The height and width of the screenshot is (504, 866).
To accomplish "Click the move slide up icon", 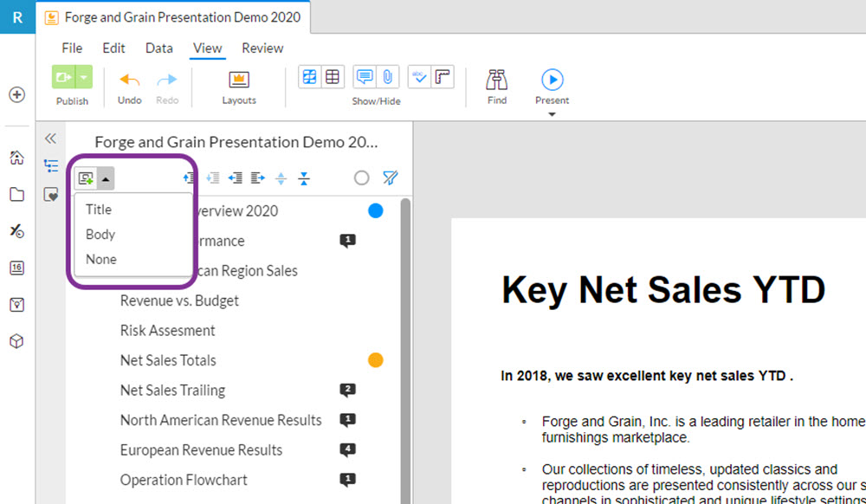I will (190, 178).
